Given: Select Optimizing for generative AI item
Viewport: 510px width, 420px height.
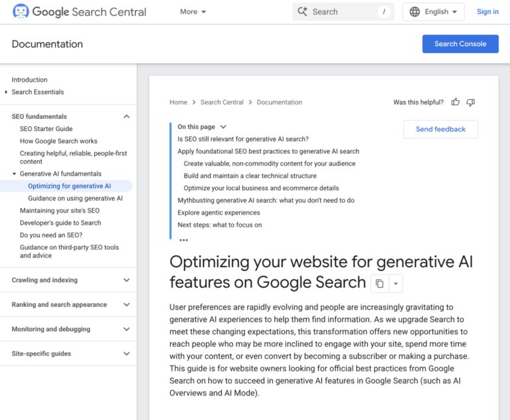Looking at the screenshot, I should point(69,186).
